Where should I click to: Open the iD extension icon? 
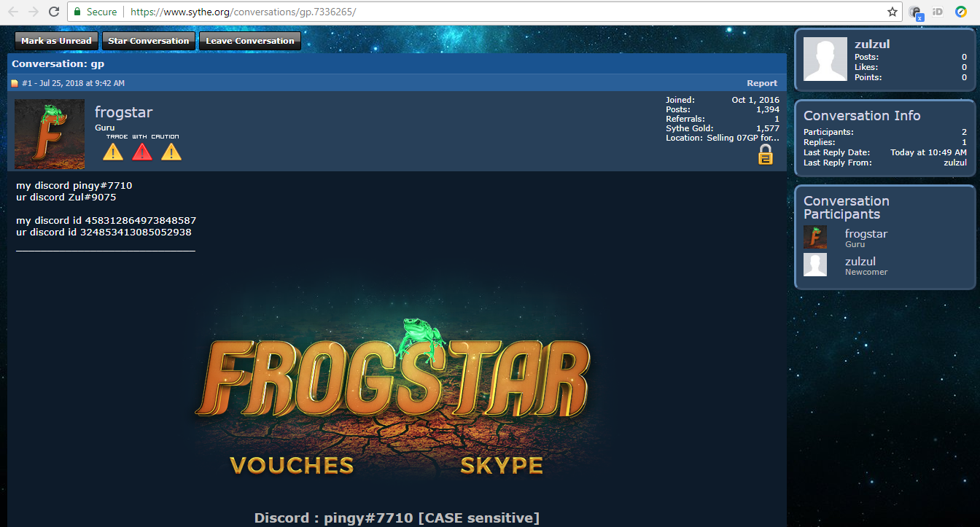click(x=938, y=12)
